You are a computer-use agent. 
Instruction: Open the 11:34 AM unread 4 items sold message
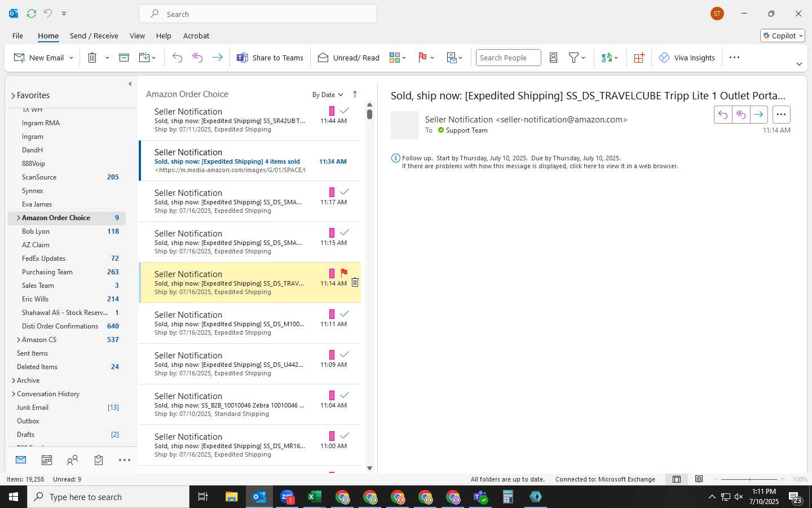(250, 161)
